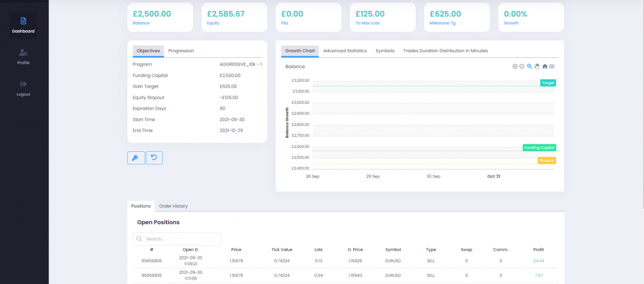Click the £625.00 Milestone Tg card
This screenshot has height=284, width=644.
pyautogui.click(x=457, y=17)
